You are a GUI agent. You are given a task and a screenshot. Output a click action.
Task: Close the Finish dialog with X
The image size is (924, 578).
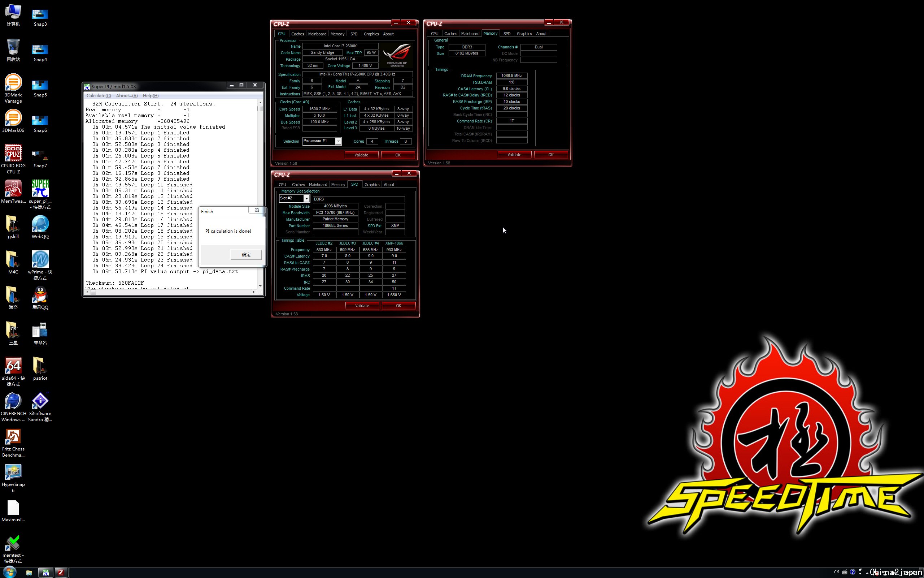click(257, 210)
